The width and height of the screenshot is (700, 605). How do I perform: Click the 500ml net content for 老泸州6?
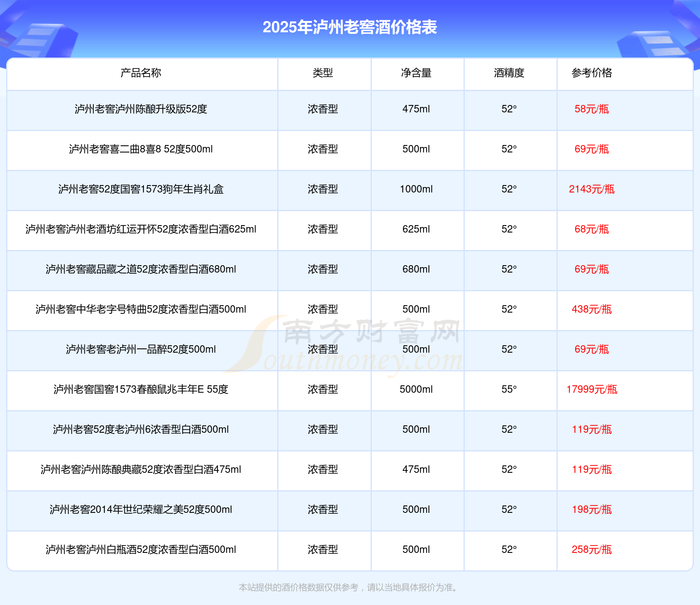(x=416, y=430)
